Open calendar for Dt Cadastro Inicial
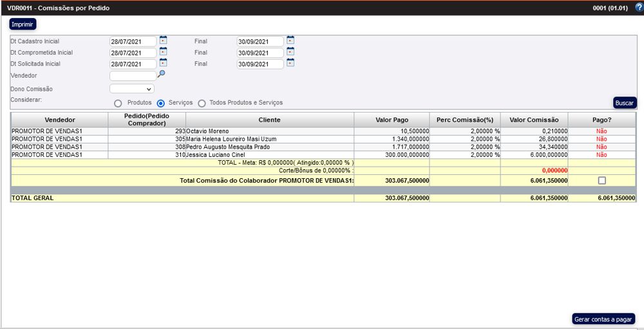 [x=163, y=40]
